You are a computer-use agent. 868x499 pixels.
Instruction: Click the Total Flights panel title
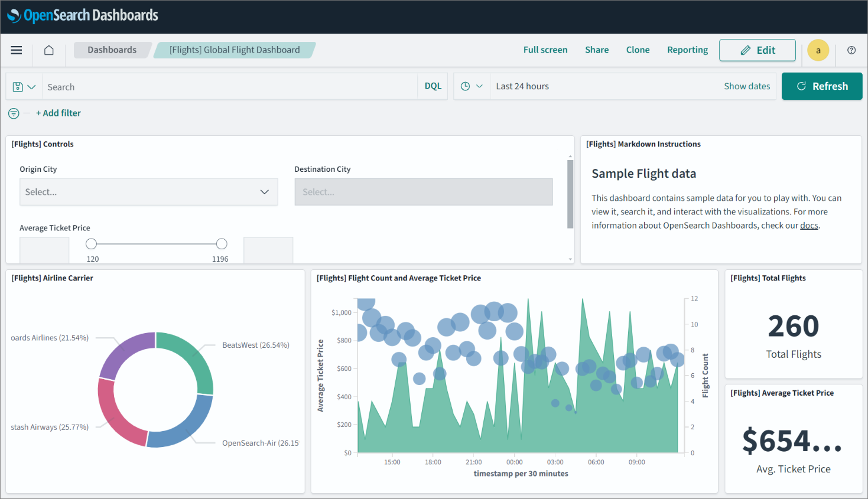pos(768,278)
